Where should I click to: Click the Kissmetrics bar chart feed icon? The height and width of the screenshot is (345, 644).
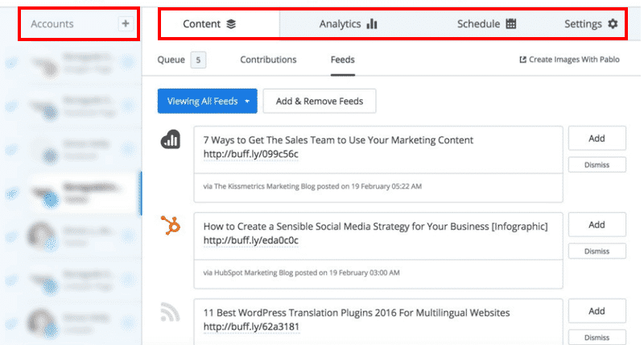170,140
